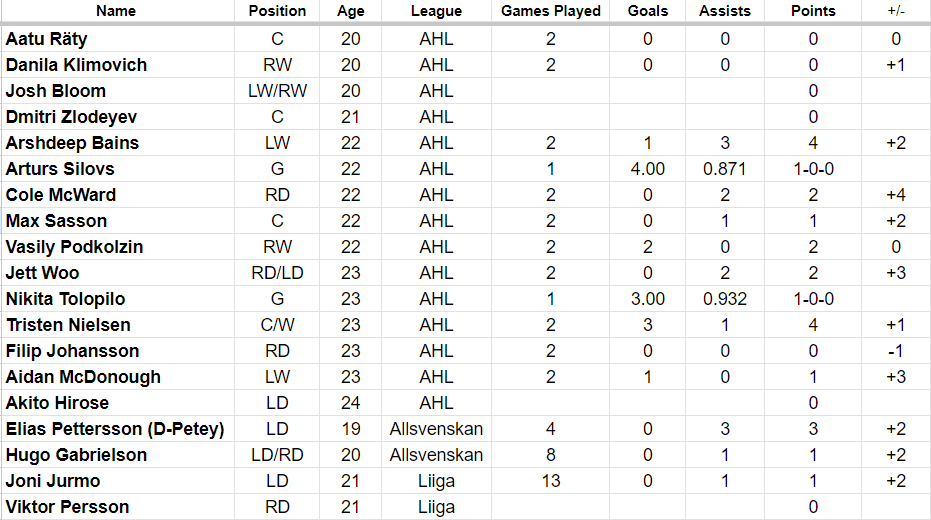Click Nikita Tolopilo's 0.932 assists cell
The height and width of the screenshot is (520, 931).
pos(725,299)
